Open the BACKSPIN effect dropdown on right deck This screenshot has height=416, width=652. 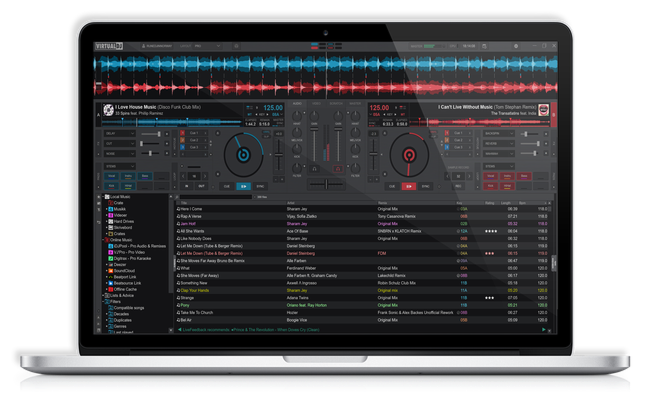(499, 134)
